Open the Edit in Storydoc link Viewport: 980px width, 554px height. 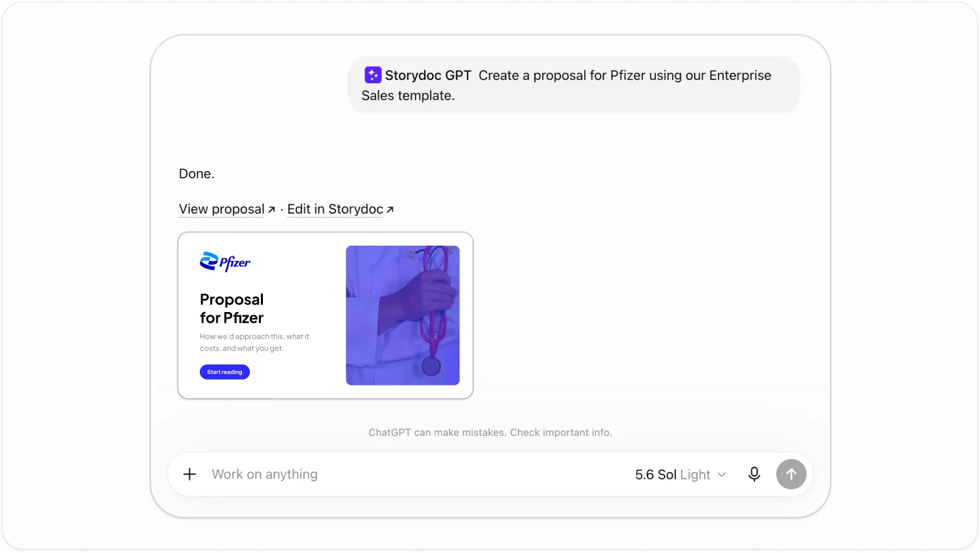pyautogui.click(x=340, y=209)
